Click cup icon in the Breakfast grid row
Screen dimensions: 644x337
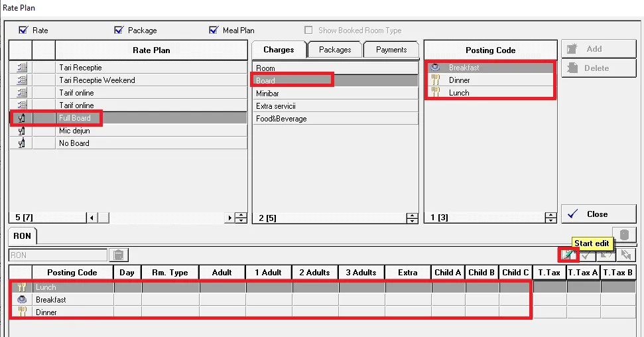[22, 300]
